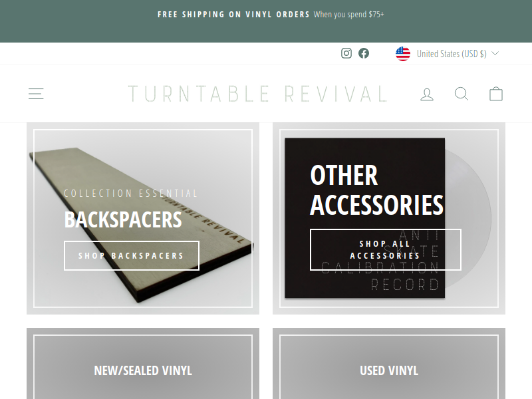The width and height of the screenshot is (532, 399).
Task: Click the Shop All Accessories button
Action: pos(386,250)
